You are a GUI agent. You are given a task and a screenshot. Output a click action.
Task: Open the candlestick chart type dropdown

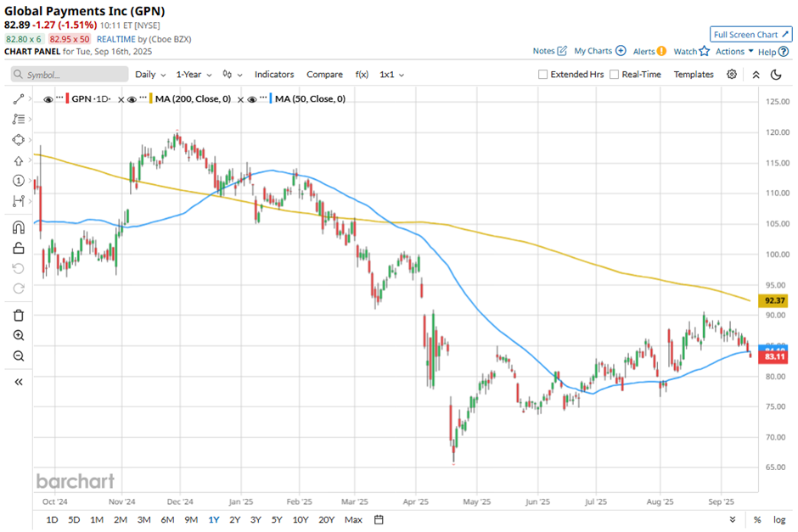coord(232,75)
